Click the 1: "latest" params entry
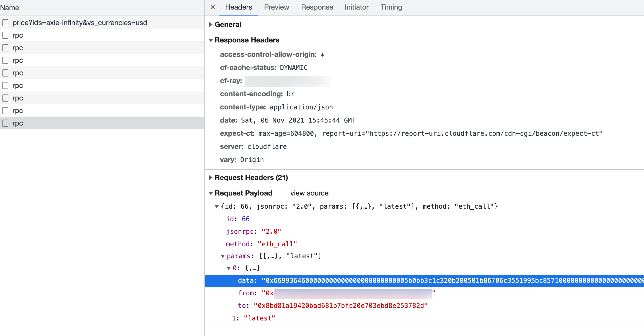The image size is (644, 336). (x=254, y=318)
